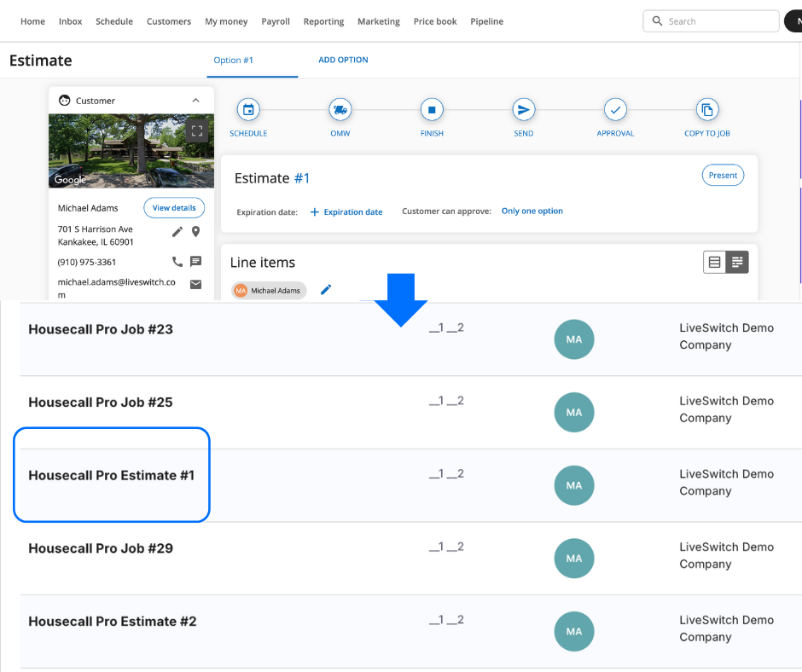Click ADD OPTION link
802x672 pixels.
[x=343, y=60]
